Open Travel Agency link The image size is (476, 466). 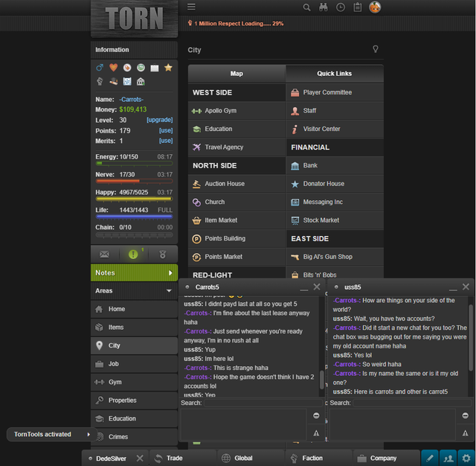tap(237, 147)
